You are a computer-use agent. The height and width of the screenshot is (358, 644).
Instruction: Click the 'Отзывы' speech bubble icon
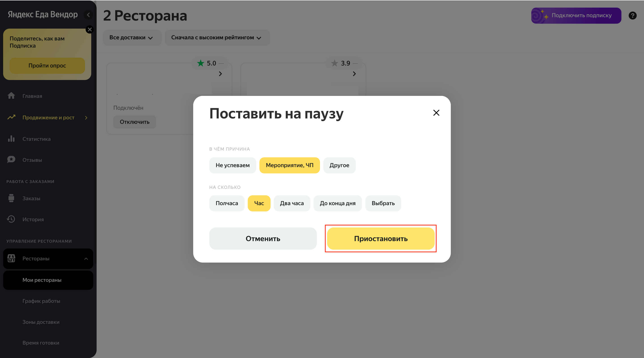click(x=11, y=159)
